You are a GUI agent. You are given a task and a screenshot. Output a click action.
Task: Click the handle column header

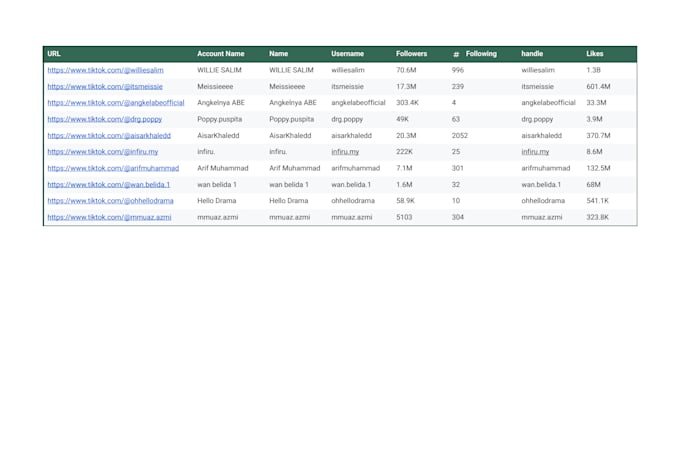(x=532, y=54)
